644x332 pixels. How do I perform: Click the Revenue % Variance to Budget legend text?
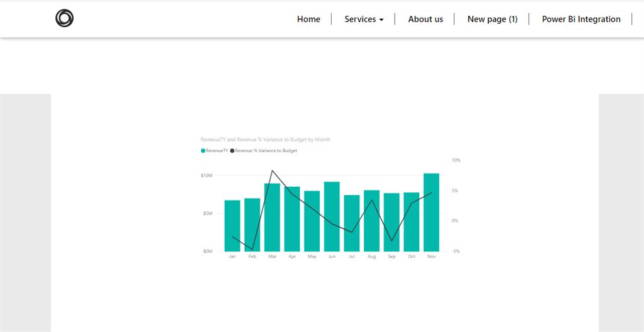pyautogui.click(x=266, y=151)
